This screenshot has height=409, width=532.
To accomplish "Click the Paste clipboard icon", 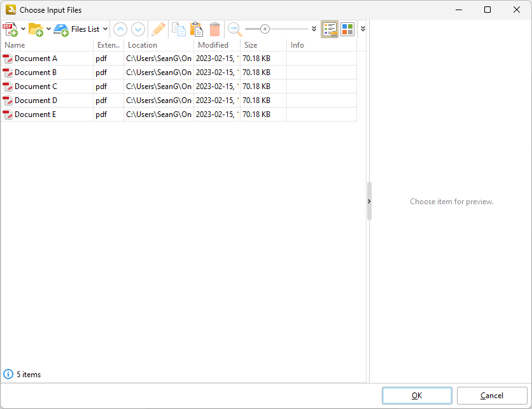I will (197, 29).
